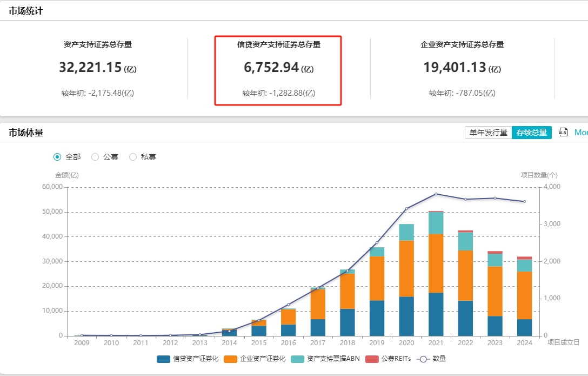Toggle the blue 信贷资产证券化 legend swatch

[164, 359]
